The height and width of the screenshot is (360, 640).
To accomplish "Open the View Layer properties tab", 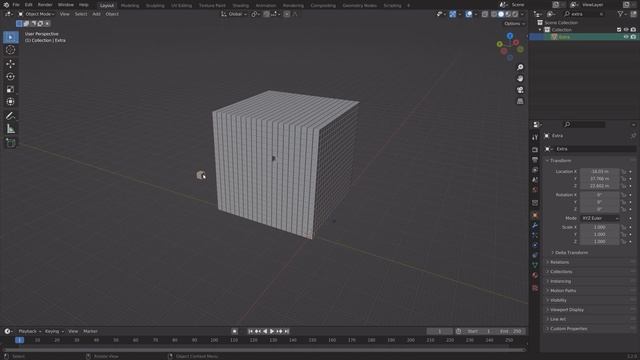I will point(535,170).
